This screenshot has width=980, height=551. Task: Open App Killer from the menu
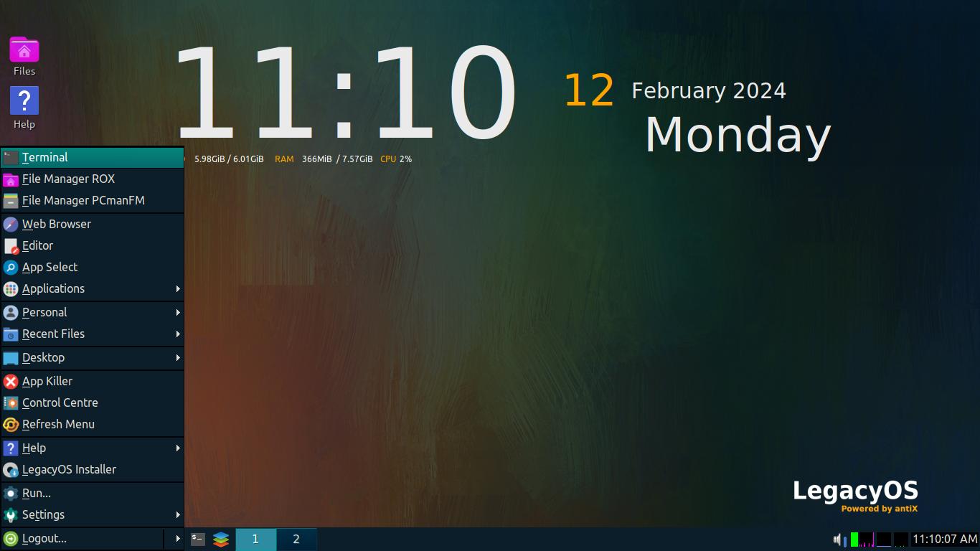click(93, 381)
